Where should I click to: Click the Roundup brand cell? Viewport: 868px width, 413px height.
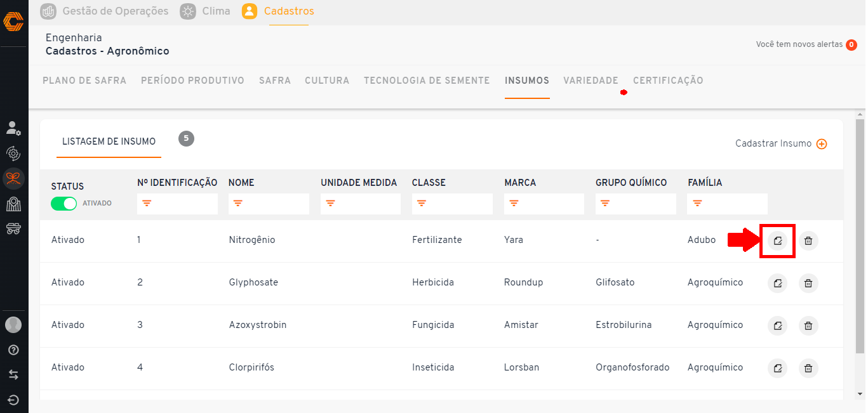click(x=524, y=283)
